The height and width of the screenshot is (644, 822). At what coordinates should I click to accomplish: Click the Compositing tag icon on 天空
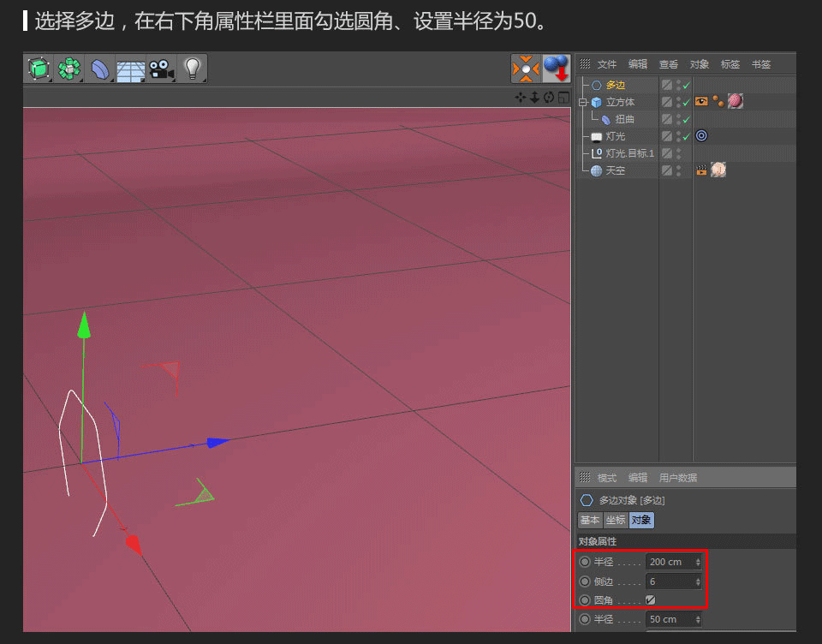coord(700,168)
